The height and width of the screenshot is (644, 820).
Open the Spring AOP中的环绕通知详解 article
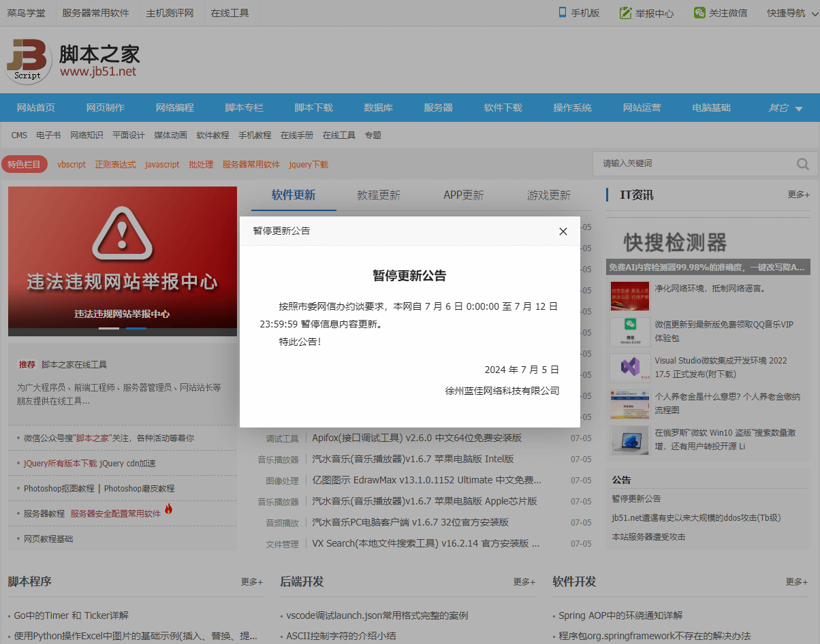620,615
